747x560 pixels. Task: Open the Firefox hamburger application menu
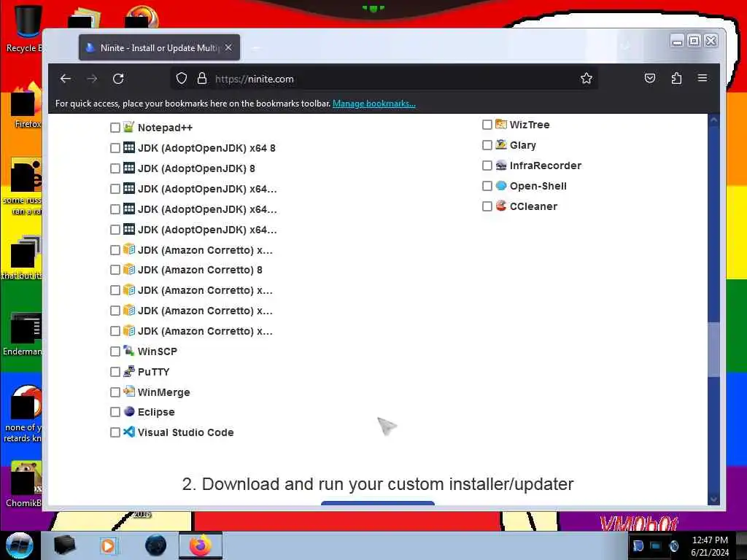pyautogui.click(x=703, y=78)
